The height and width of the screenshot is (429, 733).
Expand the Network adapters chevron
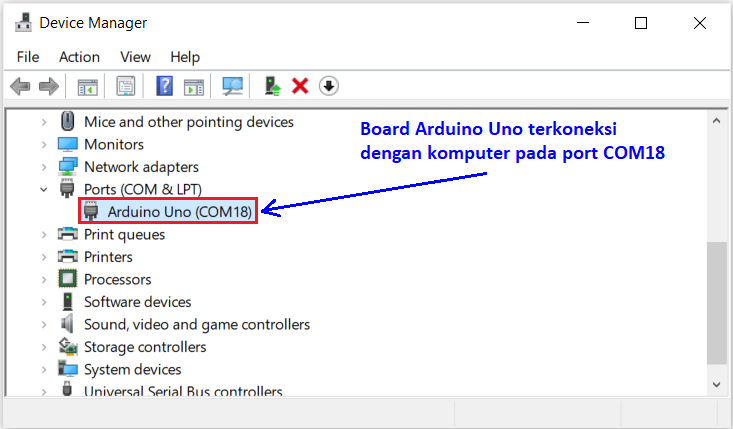(44, 167)
